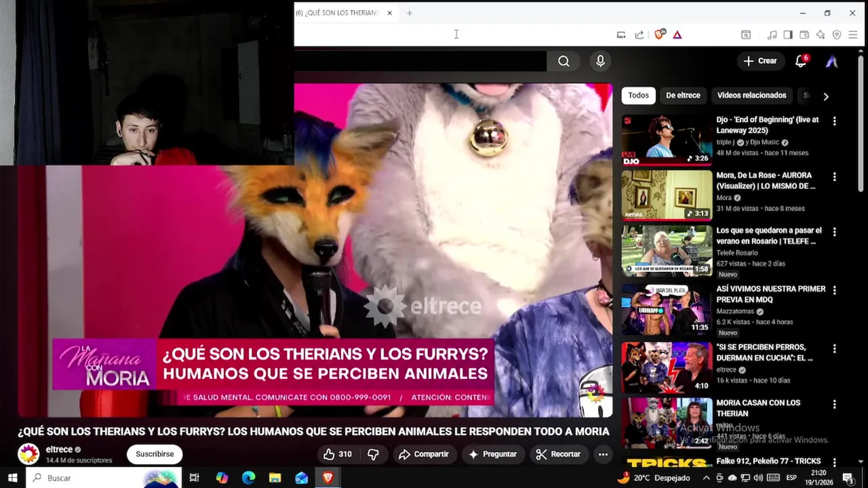868x488 pixels.
Task: Click the YouTube search input box
Action: 420,61
